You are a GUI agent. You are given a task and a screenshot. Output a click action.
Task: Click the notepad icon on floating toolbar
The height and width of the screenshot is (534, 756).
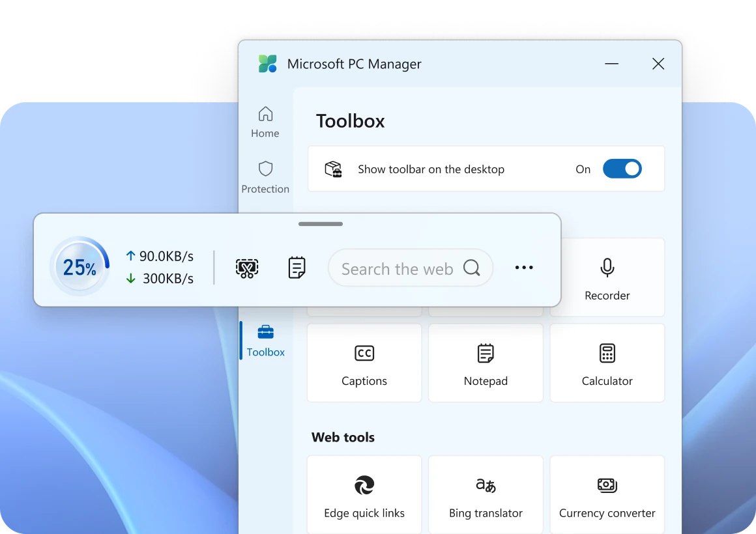point(297,268)
